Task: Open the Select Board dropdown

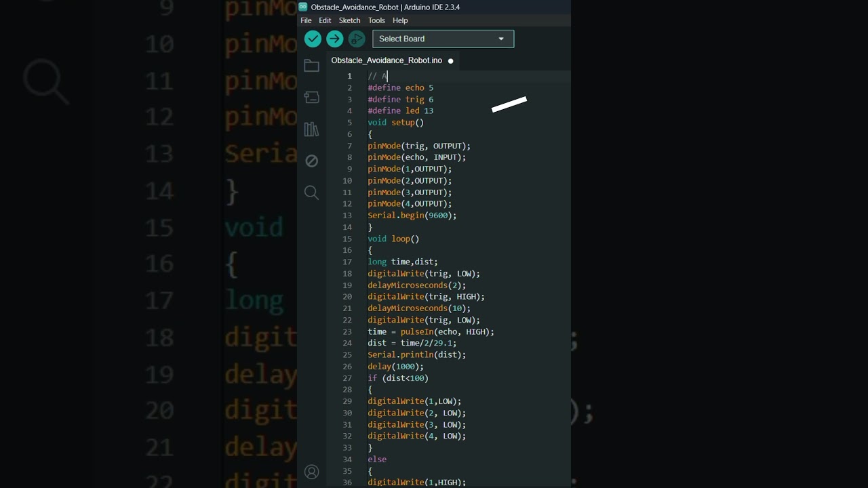Action: (x=443, y=39)
